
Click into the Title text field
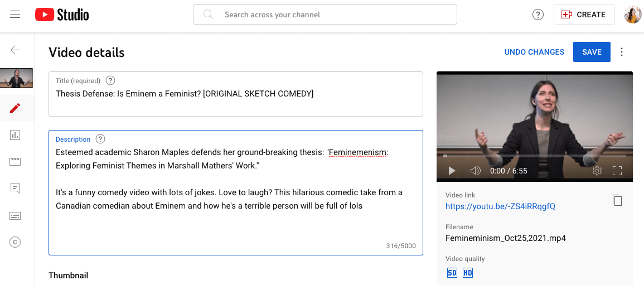pos(236,94)
